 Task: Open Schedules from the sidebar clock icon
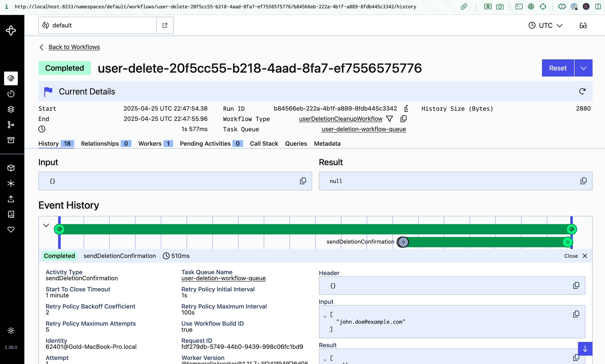coord(11,94)
